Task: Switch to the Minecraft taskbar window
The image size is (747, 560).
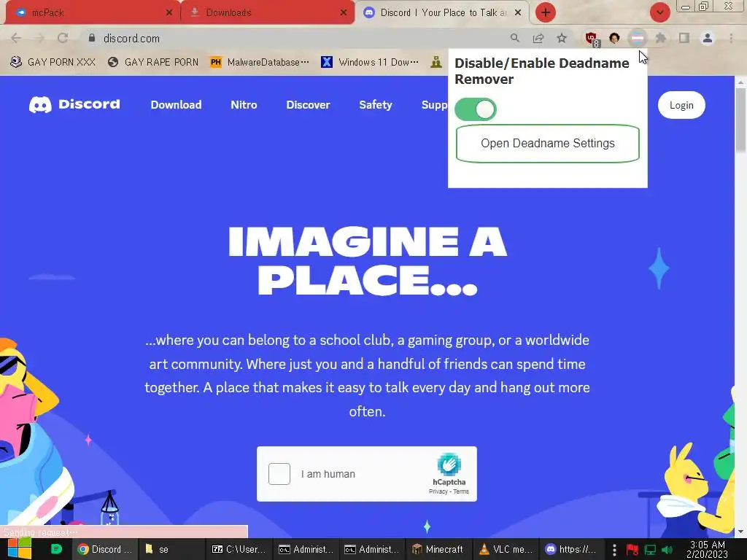Action: [438, 549]
